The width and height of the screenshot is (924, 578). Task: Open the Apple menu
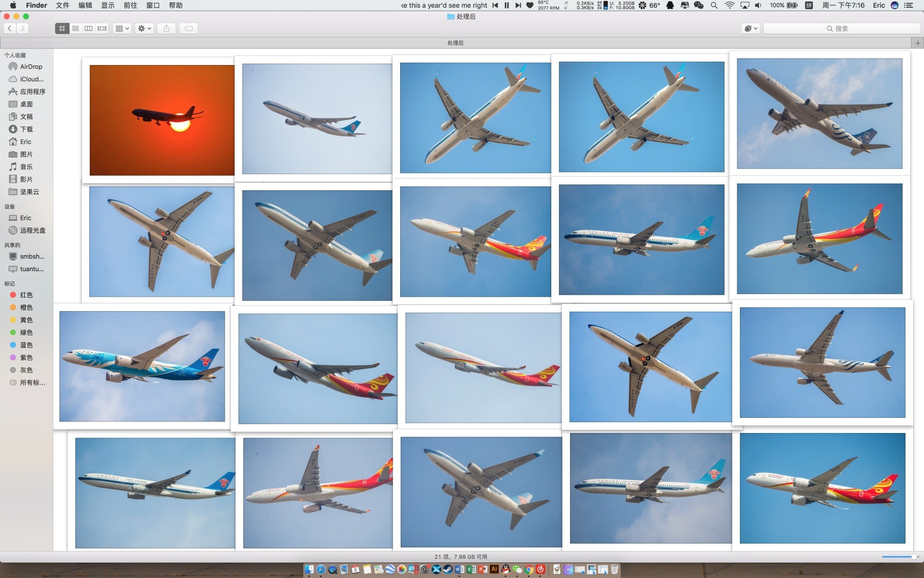13,5
